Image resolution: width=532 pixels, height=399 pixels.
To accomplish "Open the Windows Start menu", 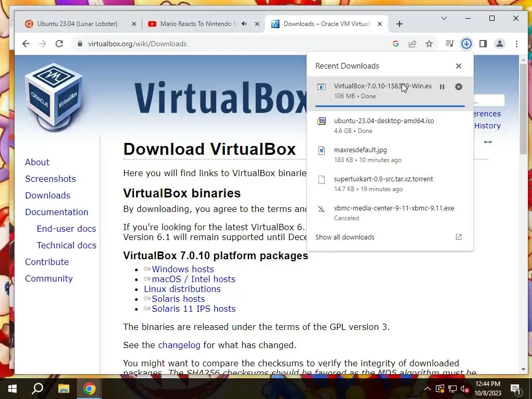I will pos(12,389).
